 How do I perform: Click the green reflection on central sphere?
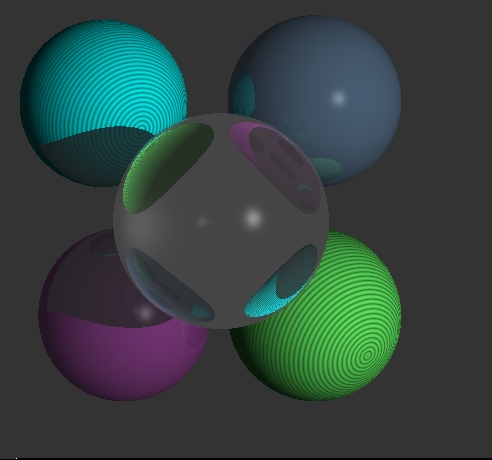(x=167, y=168)
